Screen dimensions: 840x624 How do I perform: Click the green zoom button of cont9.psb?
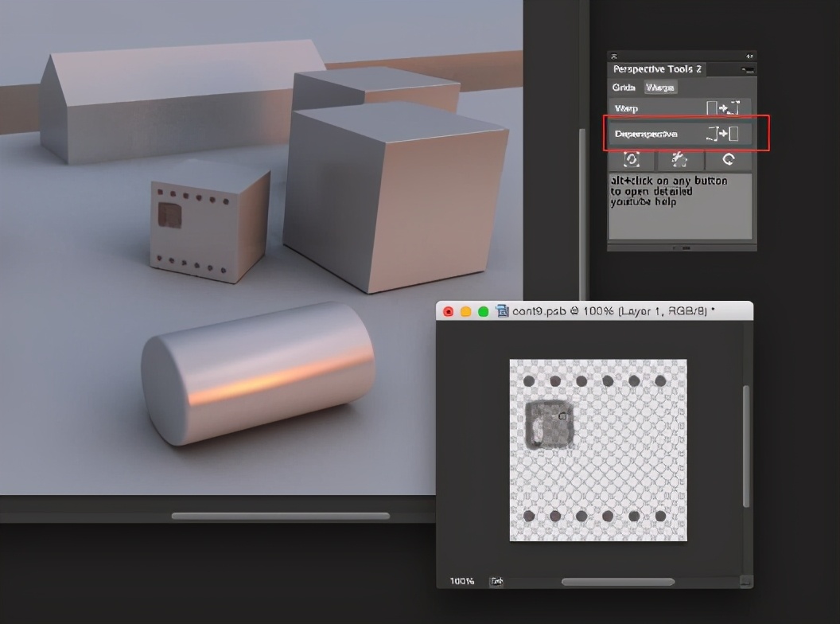(483, 311)
